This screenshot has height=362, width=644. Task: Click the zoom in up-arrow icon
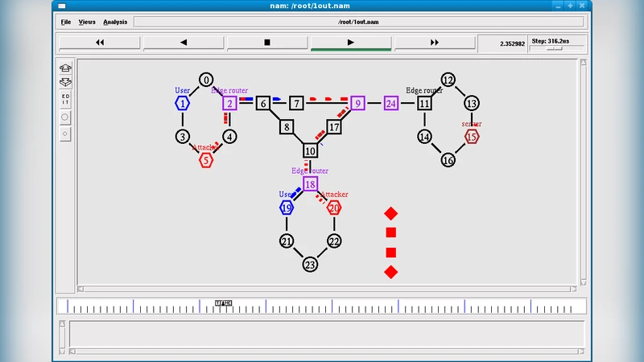[x=65, y=68]
